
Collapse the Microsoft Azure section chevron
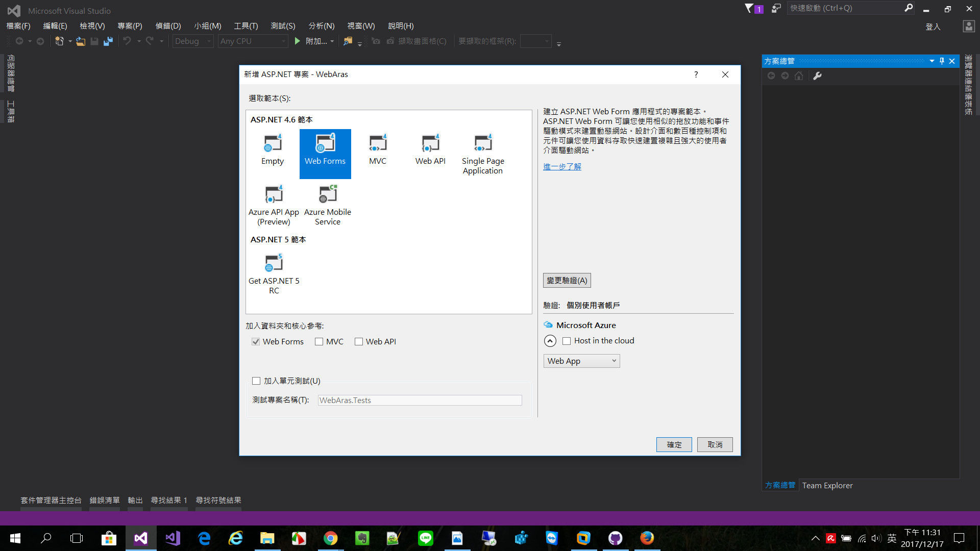[550, 341]
